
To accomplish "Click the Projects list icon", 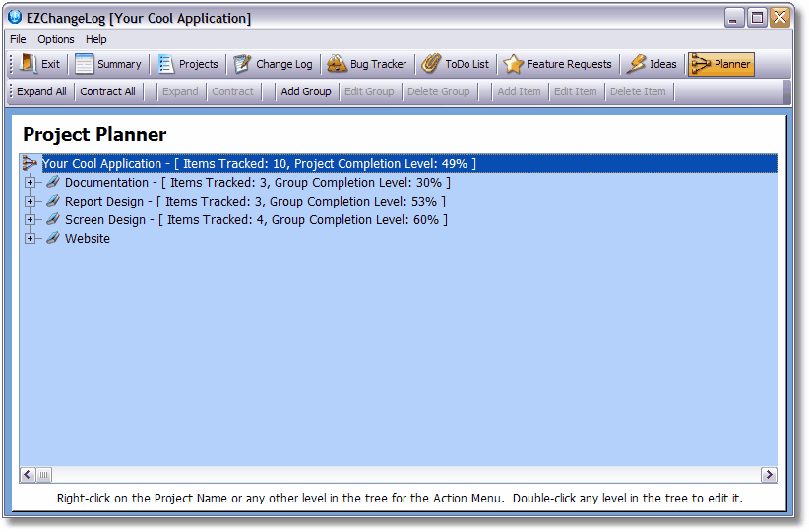I will point(165,64).
